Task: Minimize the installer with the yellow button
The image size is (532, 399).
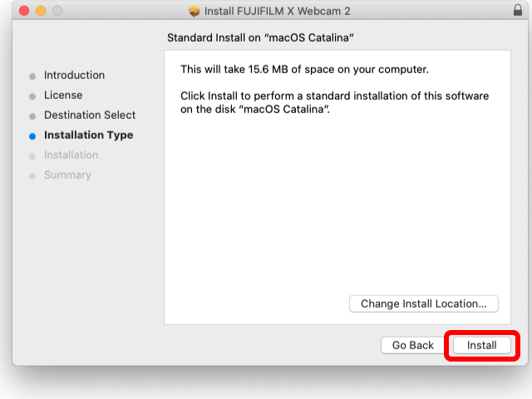Action: [x=41, y=11]
